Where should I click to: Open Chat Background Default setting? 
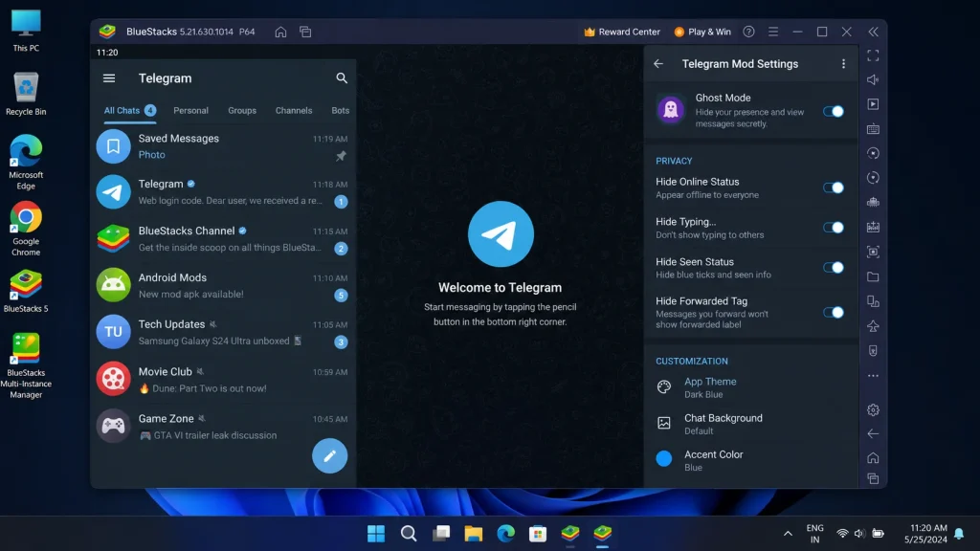750,424
